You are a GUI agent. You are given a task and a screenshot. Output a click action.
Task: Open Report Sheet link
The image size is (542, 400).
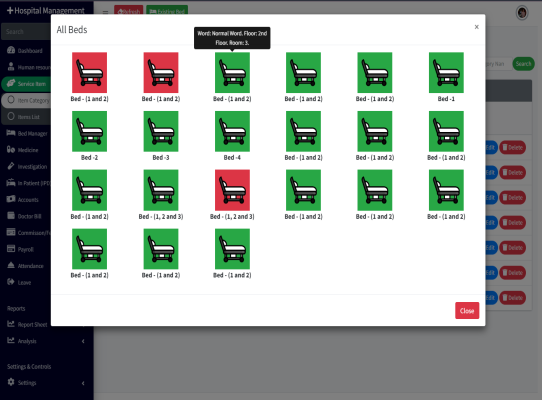point(27,325)
